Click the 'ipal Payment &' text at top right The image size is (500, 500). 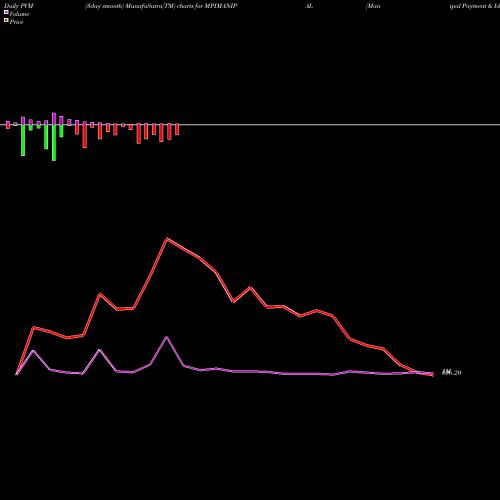[471, 6]
